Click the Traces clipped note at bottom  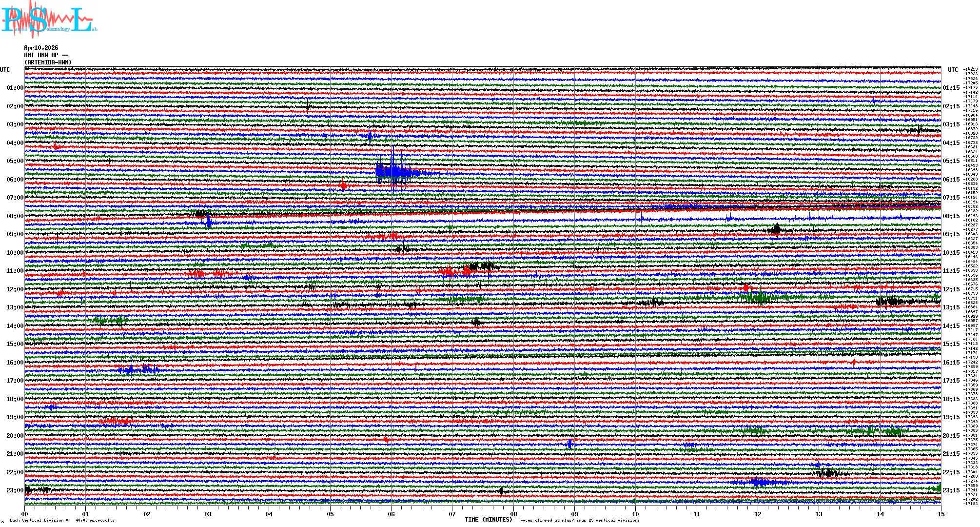click(578, 520)
